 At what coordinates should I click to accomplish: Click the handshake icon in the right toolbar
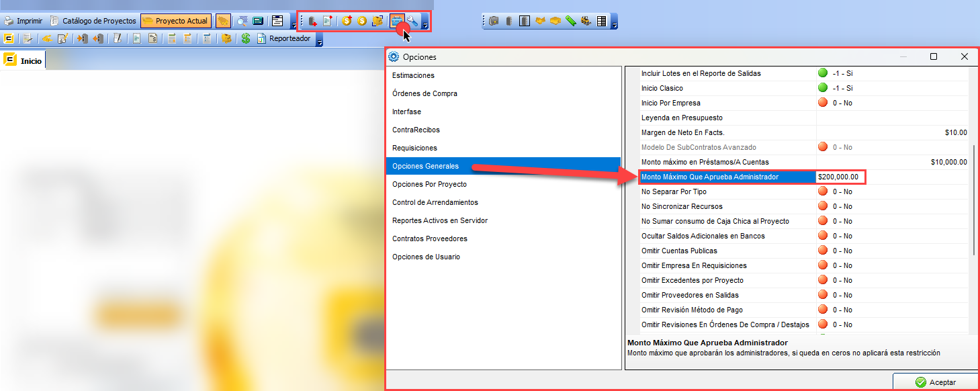tap(540, 21)
